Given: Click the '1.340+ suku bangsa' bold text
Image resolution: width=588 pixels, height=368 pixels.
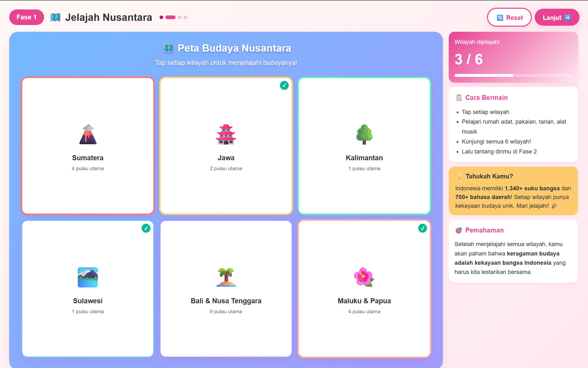Looking at the screenshot, I should (x=532, y=188).
